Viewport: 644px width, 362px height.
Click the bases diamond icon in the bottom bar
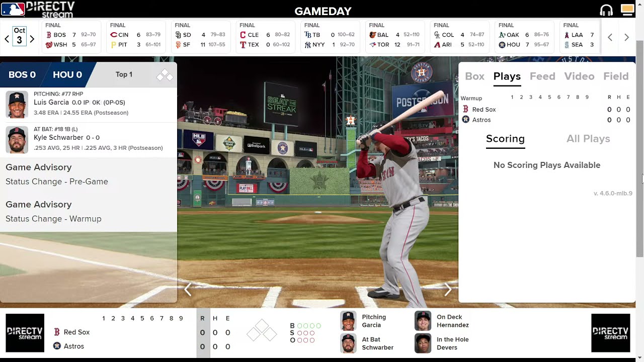[262, 331]
